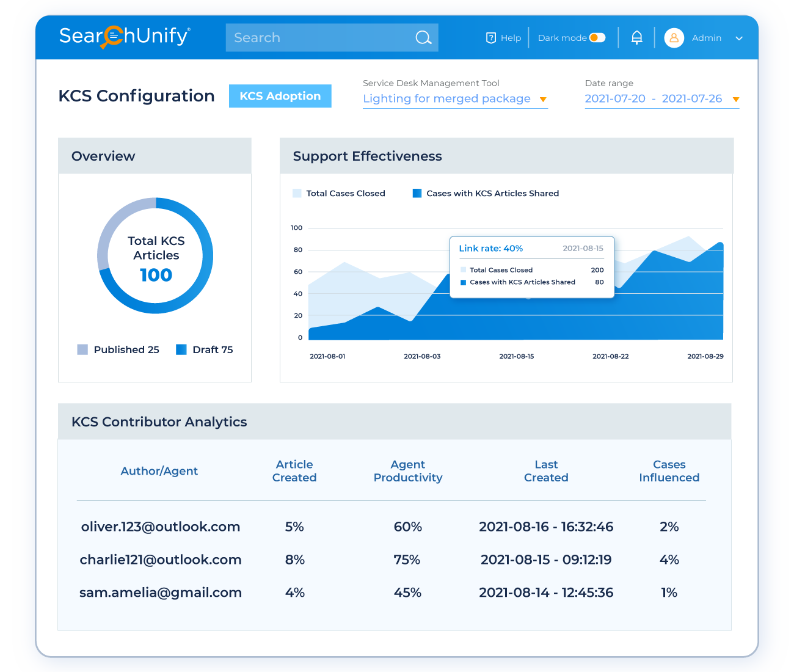This screenshot has height=672, width=794.
Task: Click the Overview panel header
Action: pyautogui.click(x=155, y=156)
